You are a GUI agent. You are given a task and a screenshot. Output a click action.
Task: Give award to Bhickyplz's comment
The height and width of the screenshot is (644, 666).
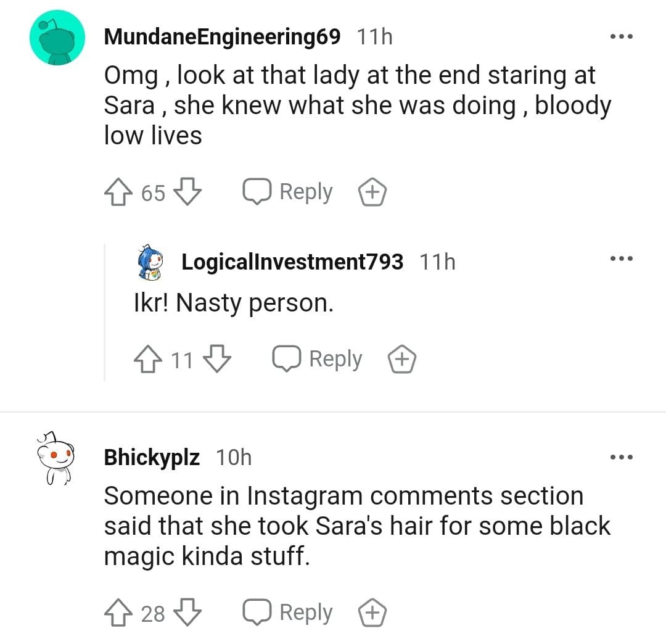tap(372, 613)
